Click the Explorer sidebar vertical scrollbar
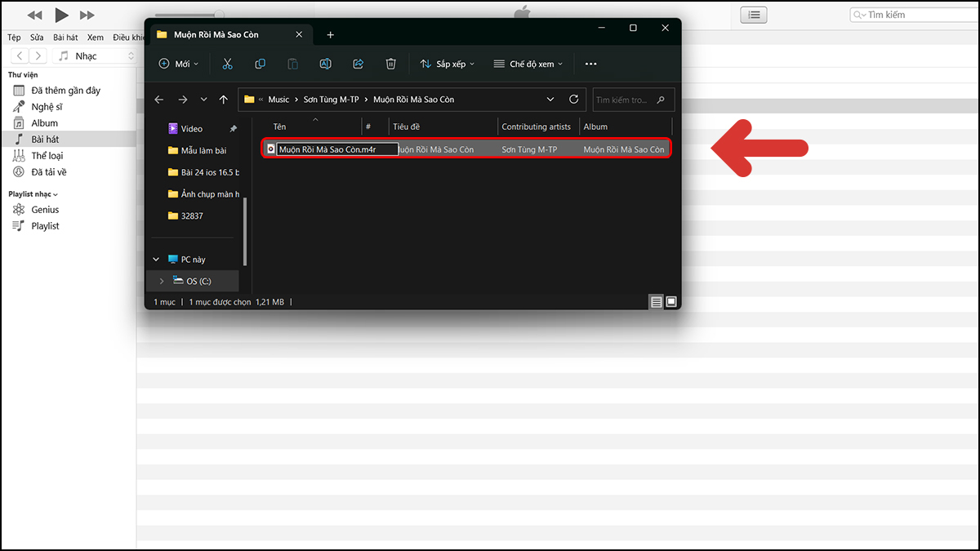This screenshot has height=551, width=980. tap(245, 231)
